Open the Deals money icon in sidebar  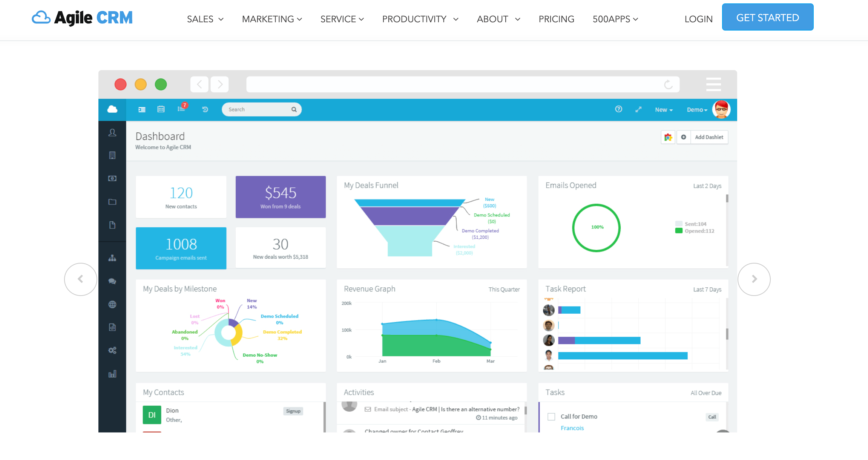[112, 178]
